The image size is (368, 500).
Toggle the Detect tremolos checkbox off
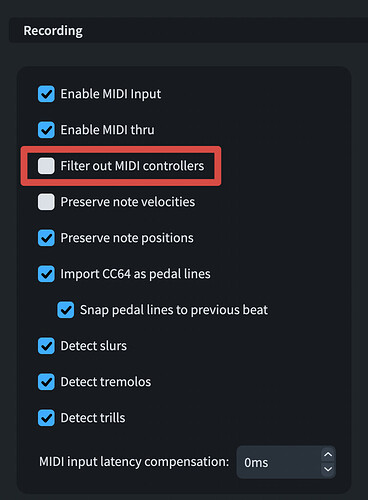(x=46, y=382)
